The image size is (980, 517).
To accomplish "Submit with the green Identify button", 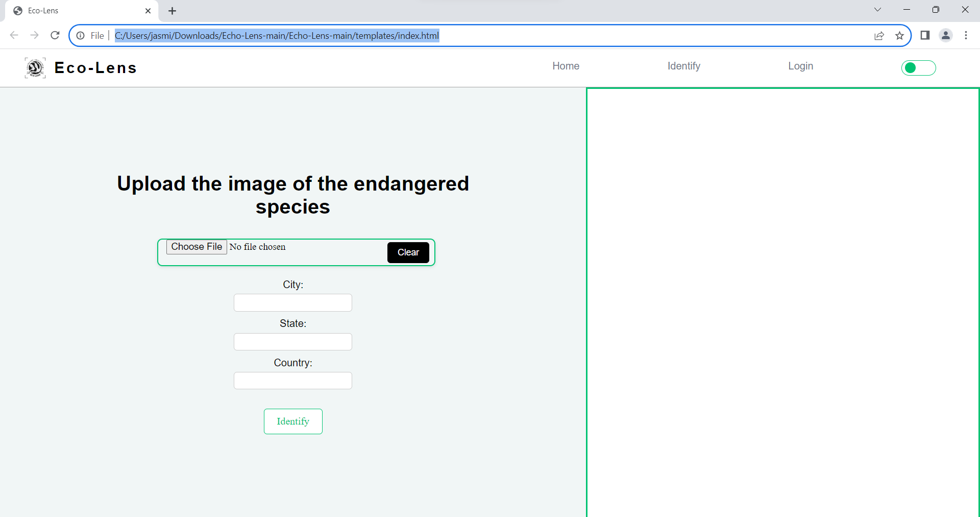I will click(x=293, y=421).
